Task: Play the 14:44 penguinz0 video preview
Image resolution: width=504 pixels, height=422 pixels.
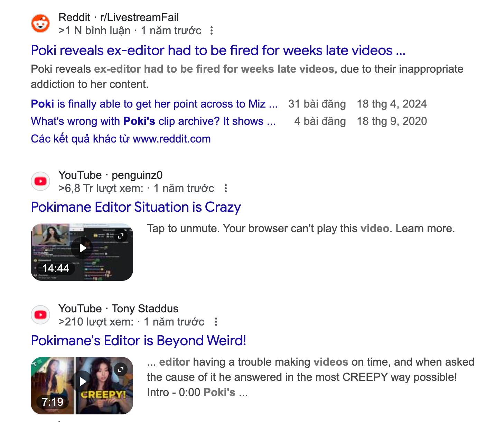Action: [x=82, y=248]
